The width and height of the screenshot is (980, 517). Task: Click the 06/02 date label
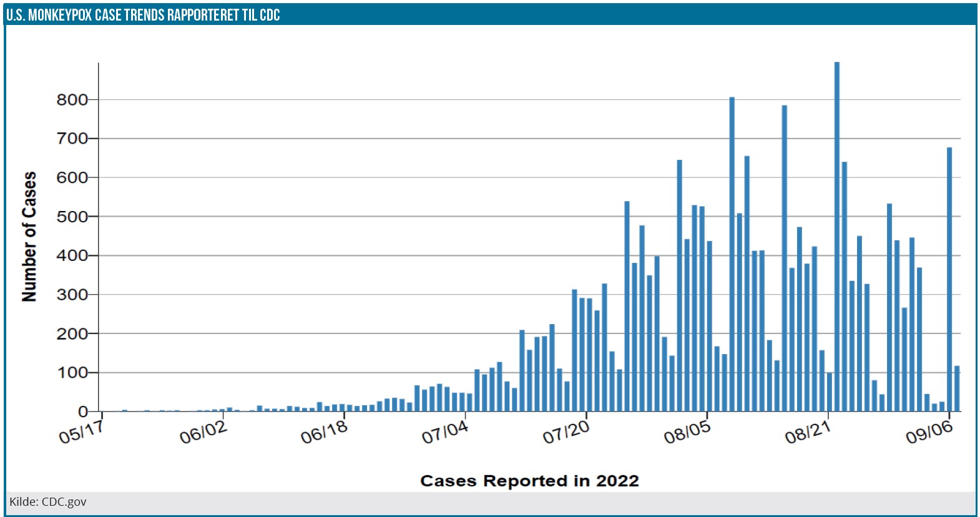pos(203,432)
